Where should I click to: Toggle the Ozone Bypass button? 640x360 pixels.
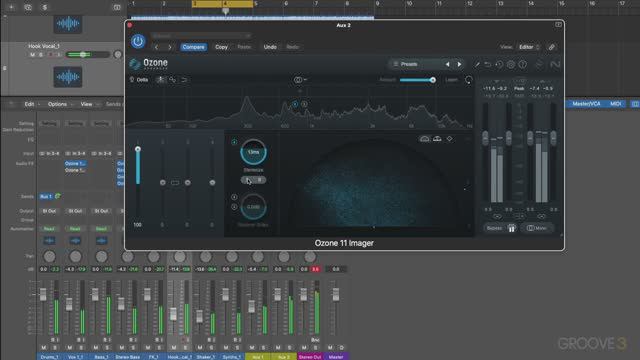tap(494, 228)
